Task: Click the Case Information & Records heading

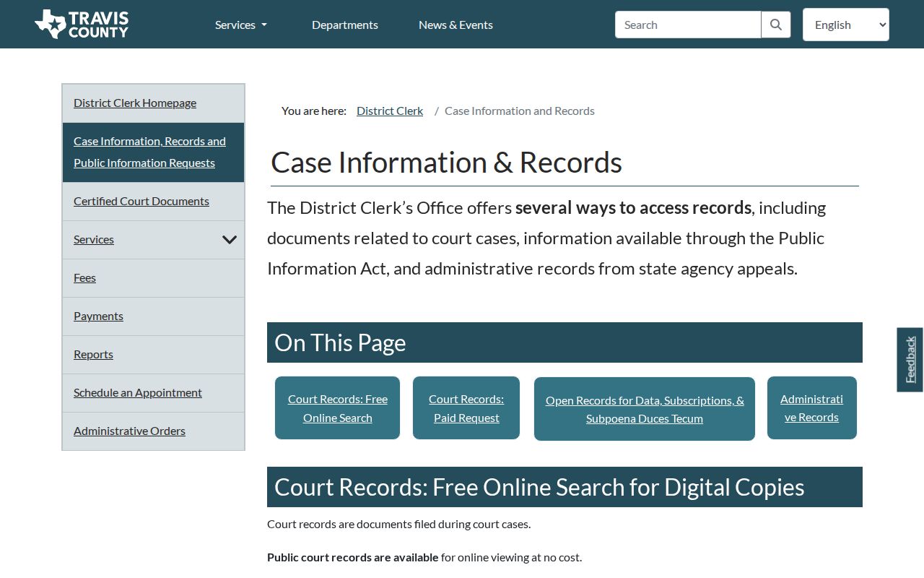Action: (x=446, y=162)
